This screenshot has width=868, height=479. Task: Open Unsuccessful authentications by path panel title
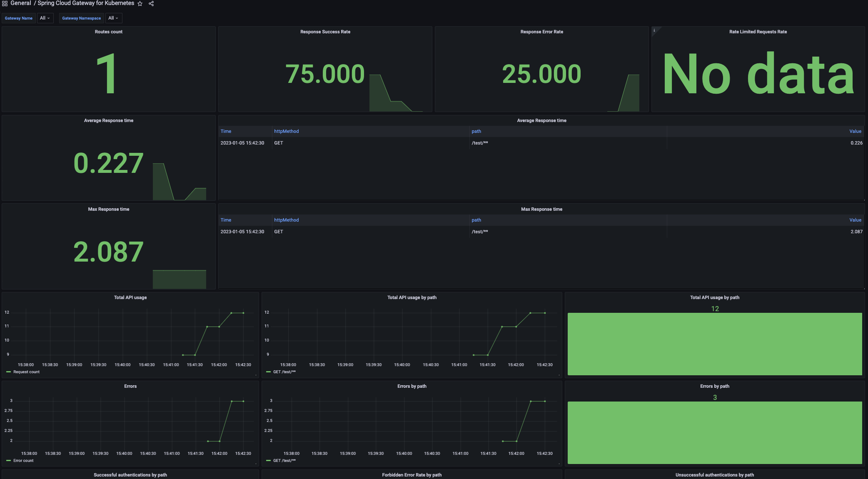pyautogui.click(x=715, y=475)
